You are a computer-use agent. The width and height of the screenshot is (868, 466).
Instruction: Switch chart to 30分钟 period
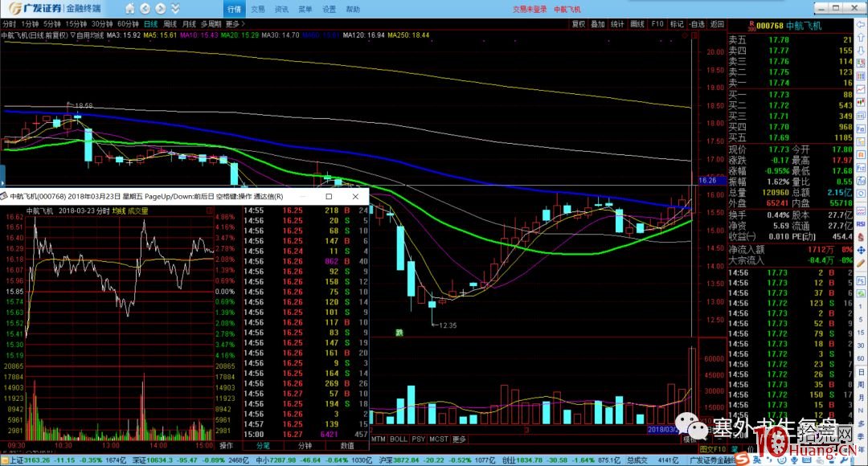pos(102,24)
